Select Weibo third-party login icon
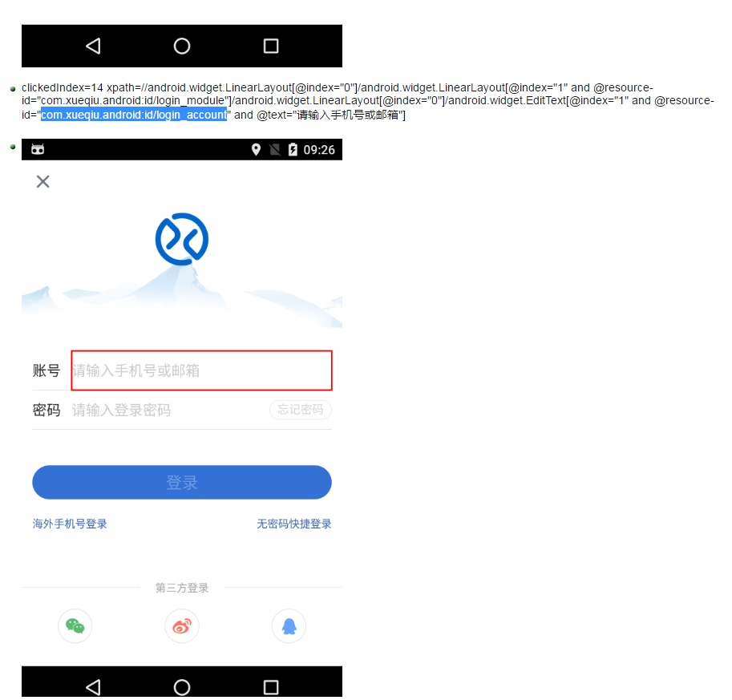 tap(182, 625)
